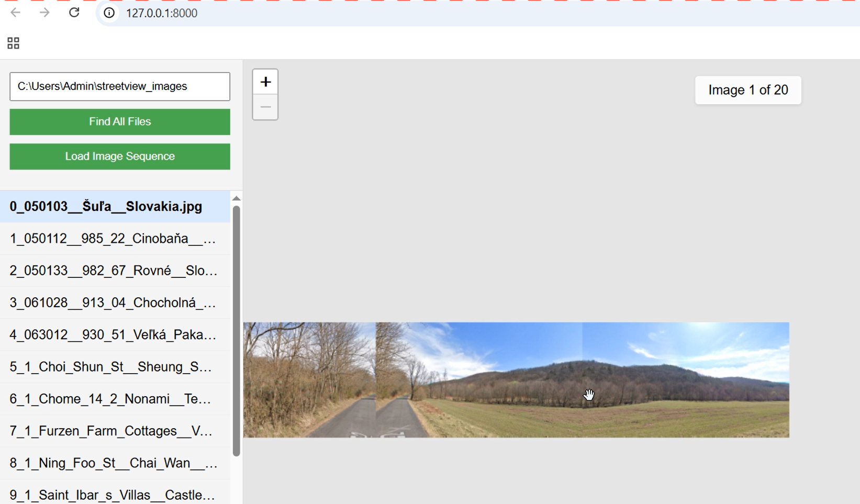Open the apps grid icon
This screenshot has width=860, height=504.
click(13, 43)
